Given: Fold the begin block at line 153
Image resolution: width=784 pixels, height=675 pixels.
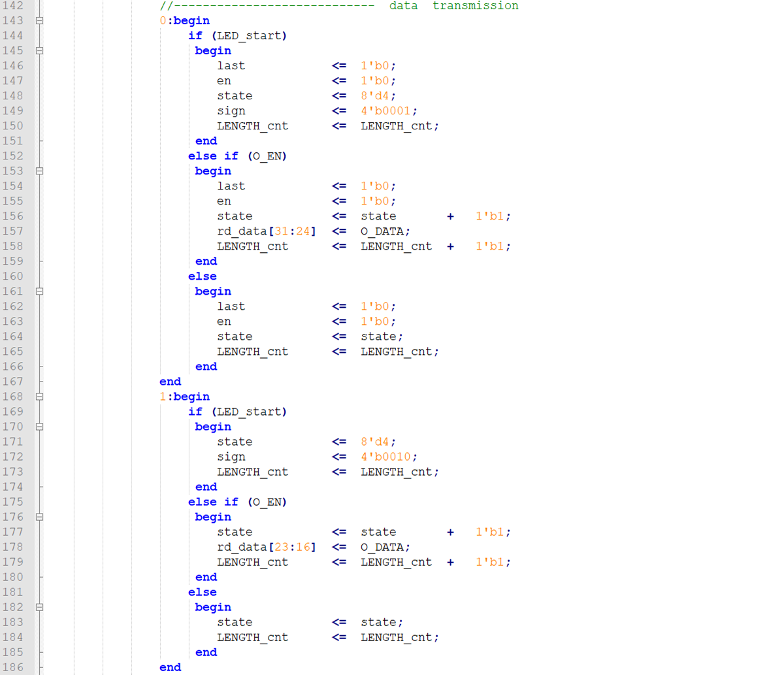Looking at the screenshot, I should [39, 171].
